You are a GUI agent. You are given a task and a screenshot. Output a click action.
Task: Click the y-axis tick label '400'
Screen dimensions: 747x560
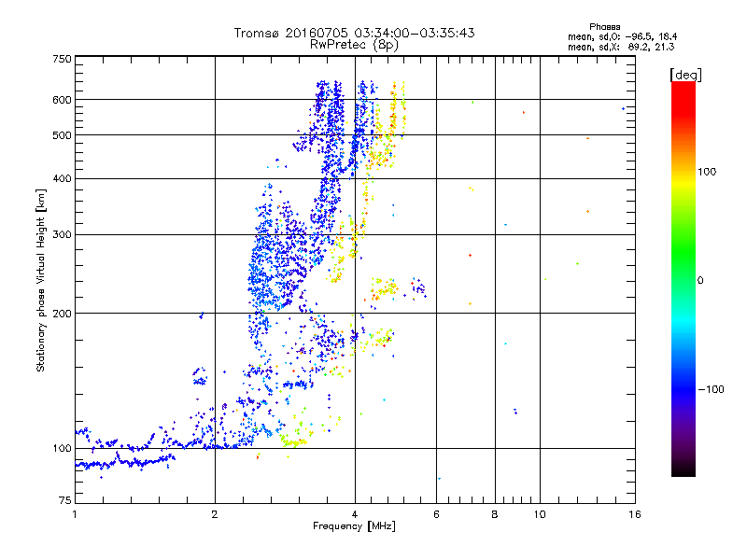(62, 178)
